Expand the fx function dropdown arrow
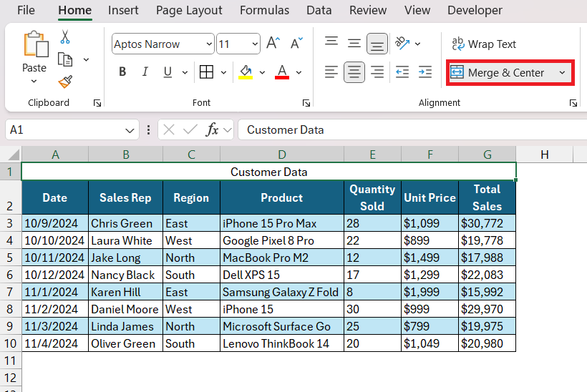 click(x=227, y=130)
